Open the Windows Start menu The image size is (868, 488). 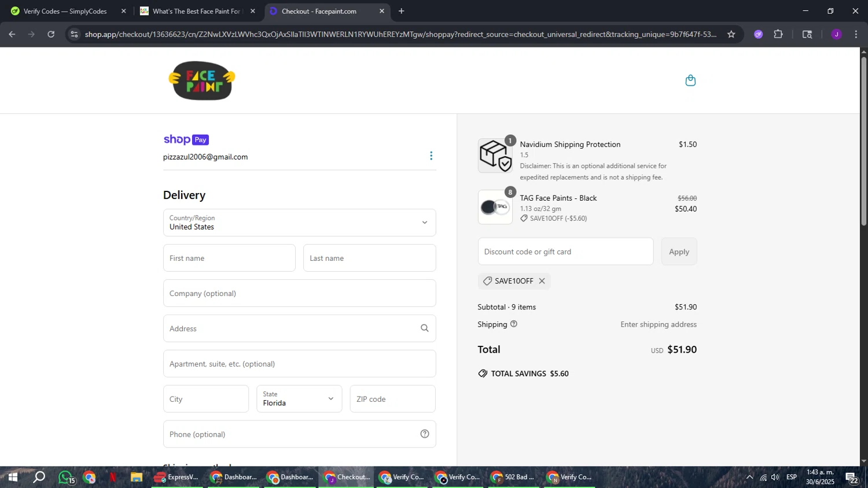click(x=12, y=478)
